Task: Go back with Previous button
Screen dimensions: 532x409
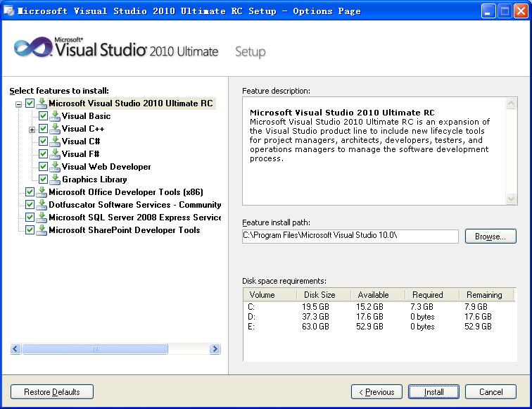Action: [376, 392]
